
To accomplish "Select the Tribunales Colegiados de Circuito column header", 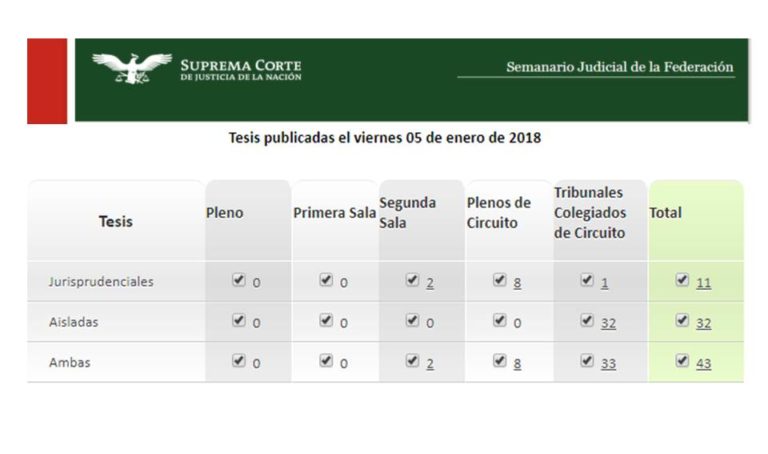I will (x=590, y=213).
